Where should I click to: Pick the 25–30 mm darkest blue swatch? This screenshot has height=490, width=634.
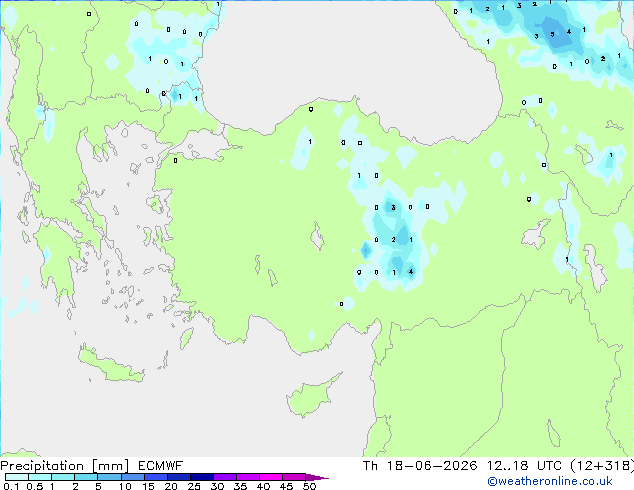coord(201,477)
